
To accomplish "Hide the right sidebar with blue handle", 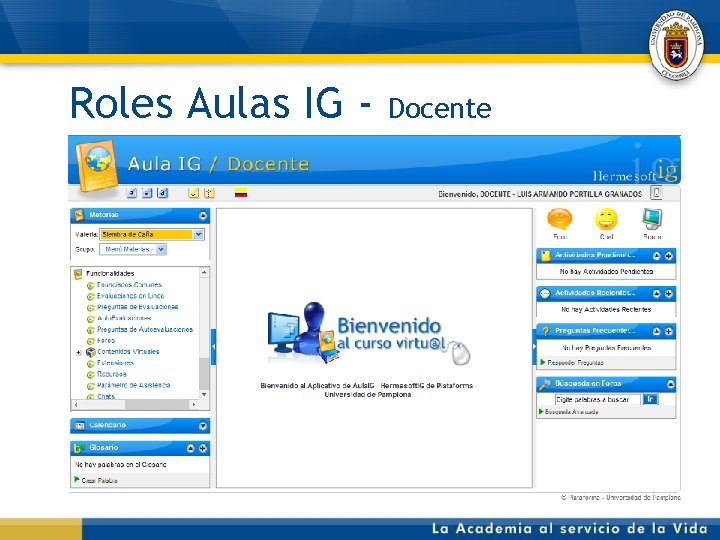I will coord(534,347).
